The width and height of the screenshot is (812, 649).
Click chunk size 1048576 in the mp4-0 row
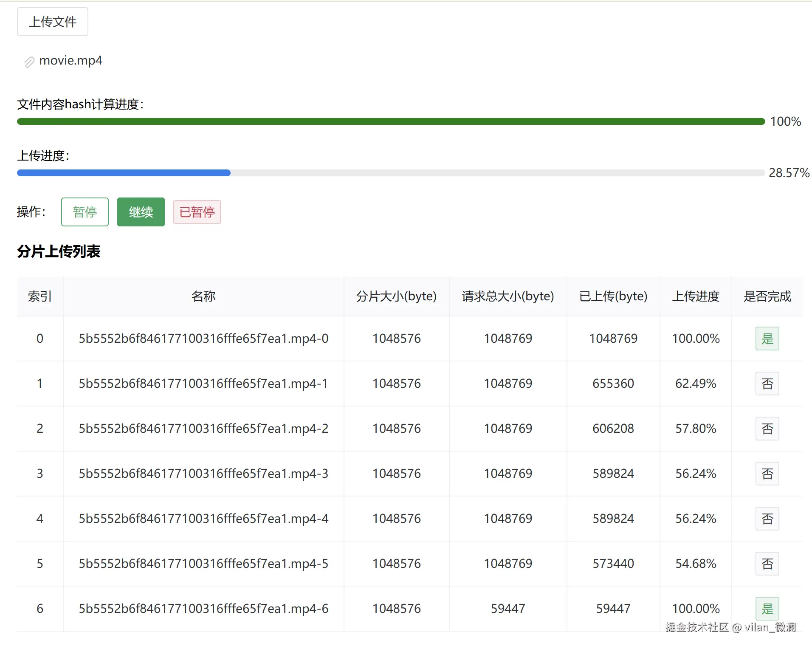pyautogui.click(x=397, y=339)
